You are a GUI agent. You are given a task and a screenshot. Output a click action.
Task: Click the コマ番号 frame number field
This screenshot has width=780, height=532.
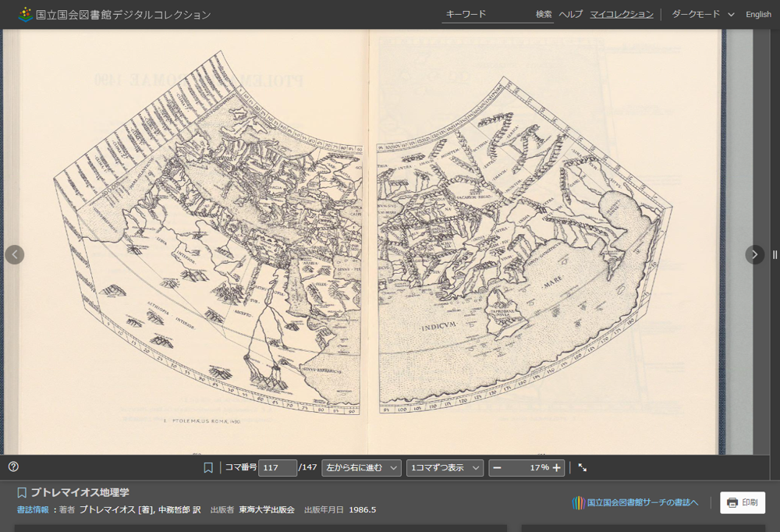tap(277, 468)
